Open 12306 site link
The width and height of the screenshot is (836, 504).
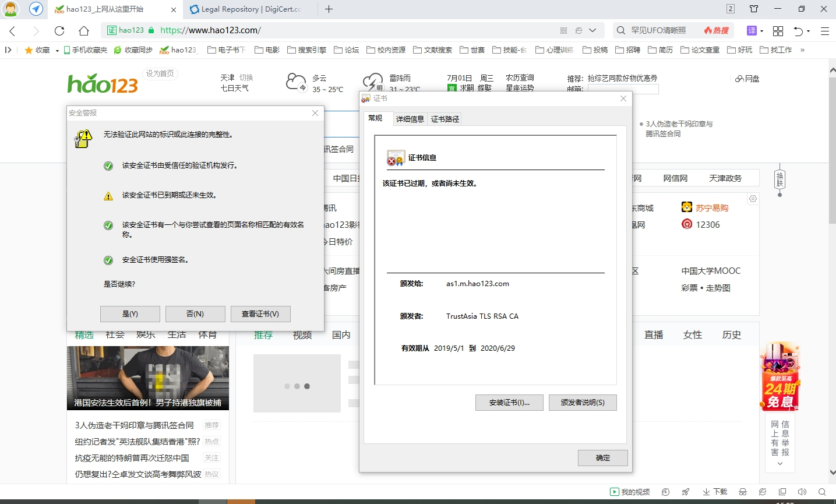(701, 224)
